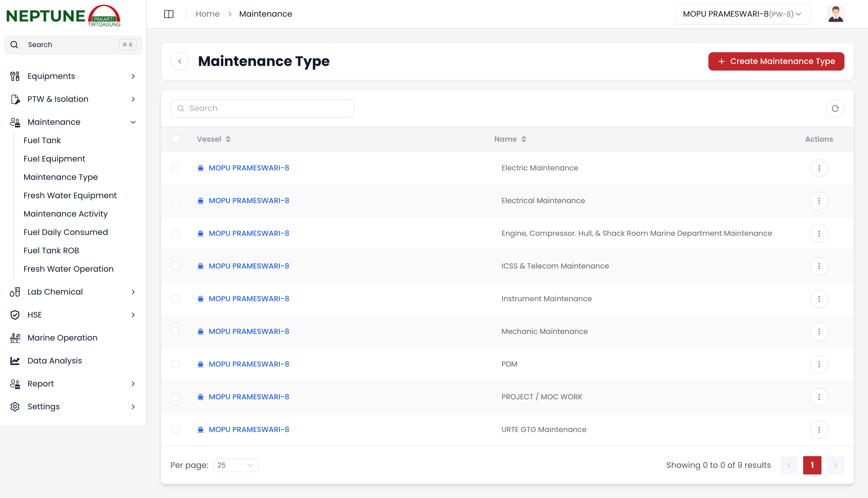The image size is (868, 498).
Task: Open the per page 25 dropdown
Action: click(235, 465)
